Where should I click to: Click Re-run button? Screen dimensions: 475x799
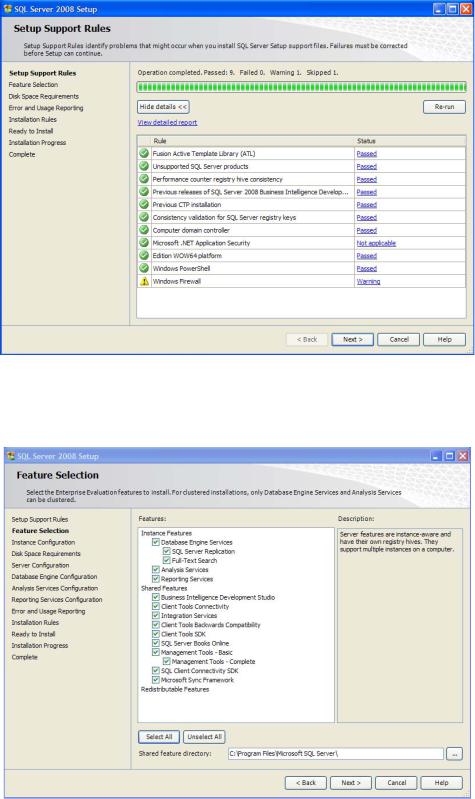444,106
